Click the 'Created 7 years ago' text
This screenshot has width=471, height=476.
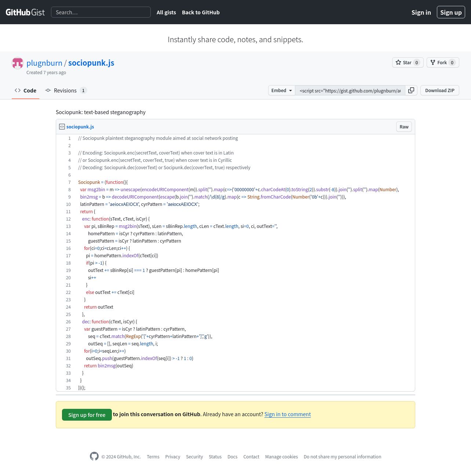click(x=46, y=72)
